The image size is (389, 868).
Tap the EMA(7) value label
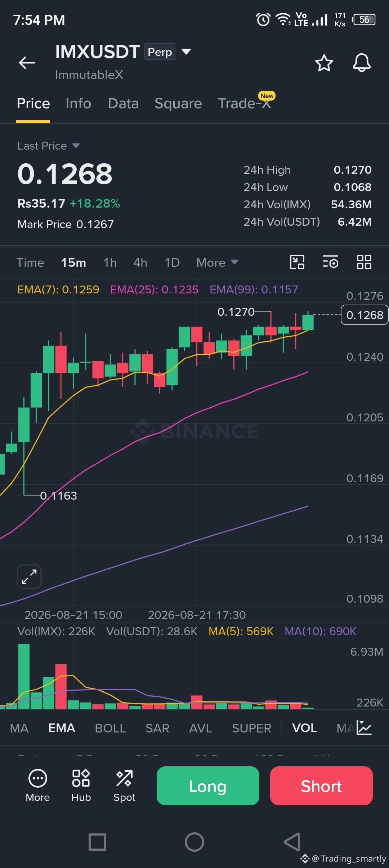pyautogui.click(x=58, y=289)
